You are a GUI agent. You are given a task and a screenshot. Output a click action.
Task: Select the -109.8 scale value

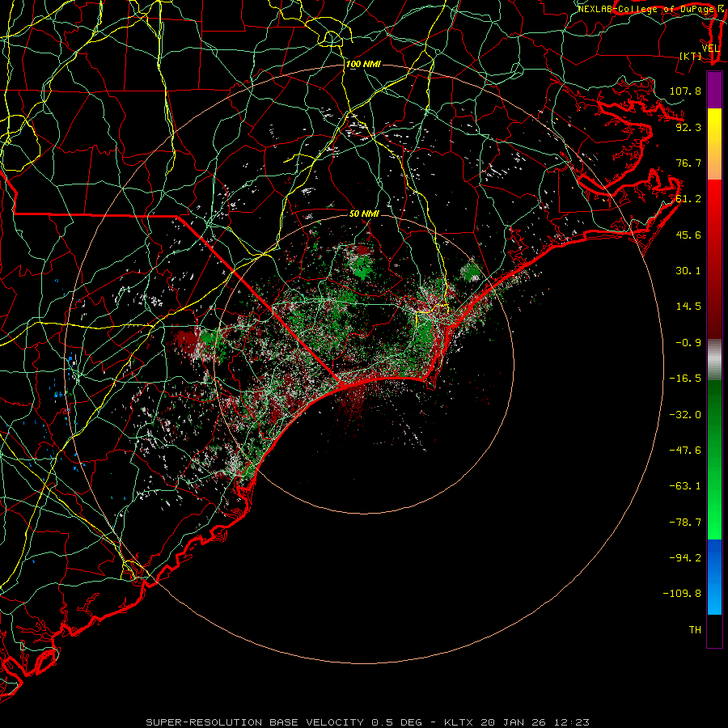pyautogui.click(x=682, y=594)
